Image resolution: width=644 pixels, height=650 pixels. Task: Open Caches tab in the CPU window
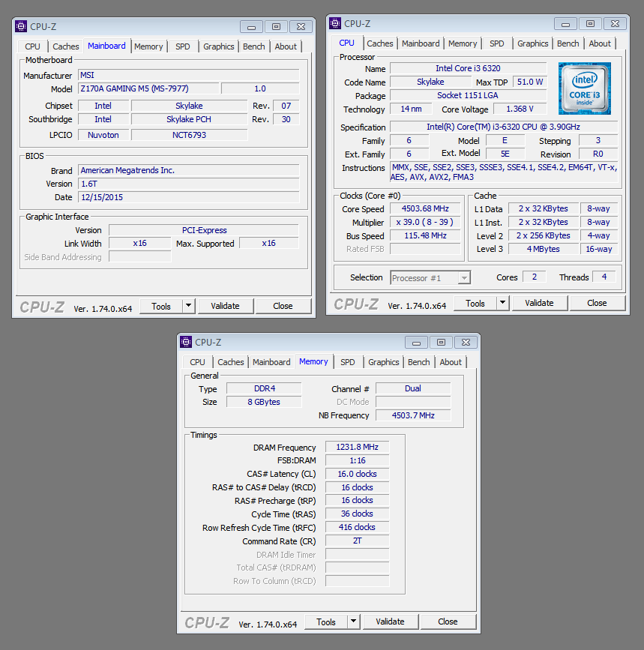point(379,43)
